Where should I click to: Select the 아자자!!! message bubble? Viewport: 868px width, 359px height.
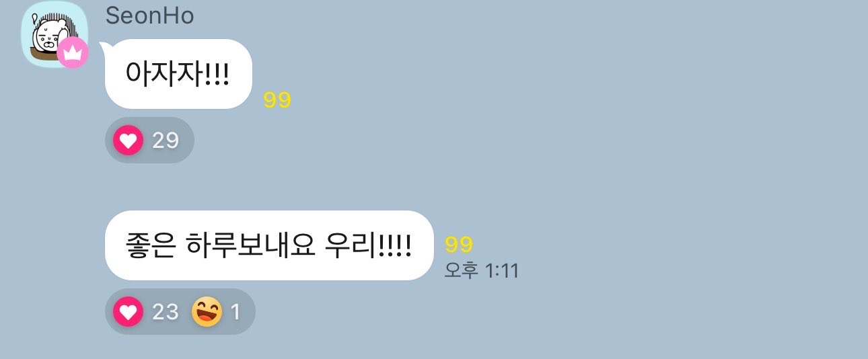click(178, 74)
